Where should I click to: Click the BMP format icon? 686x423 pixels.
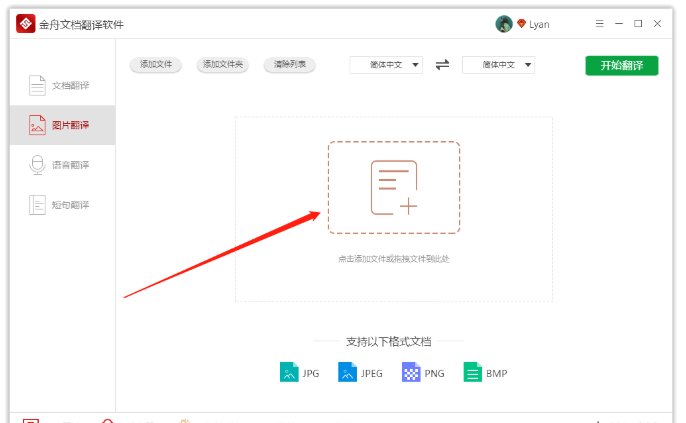tap(472, 372)
